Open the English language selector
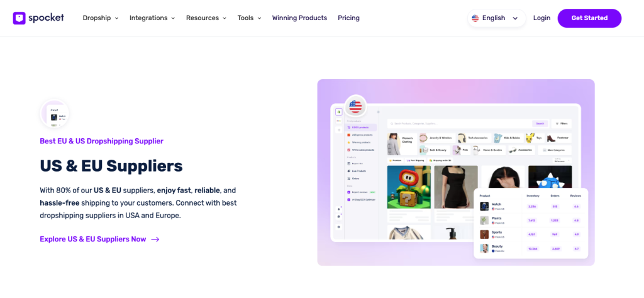Image resolution: width=644 pixels, height=298 pixels. (x=497, y=18)
